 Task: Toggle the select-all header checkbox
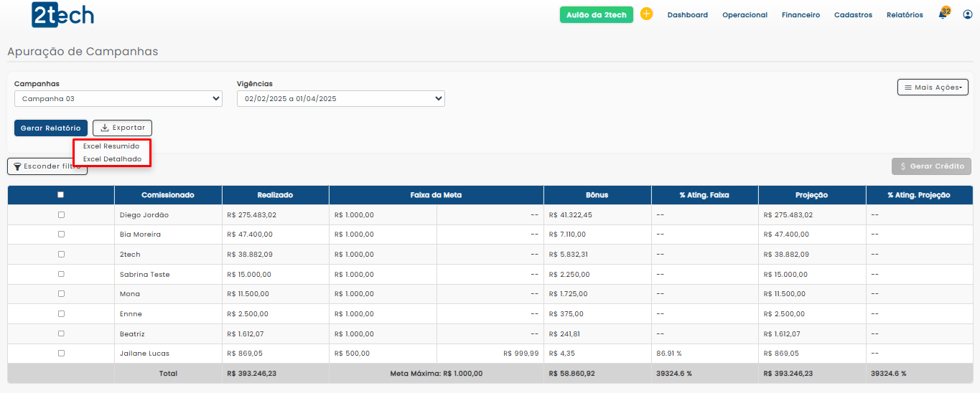click(x=61, y=194)
